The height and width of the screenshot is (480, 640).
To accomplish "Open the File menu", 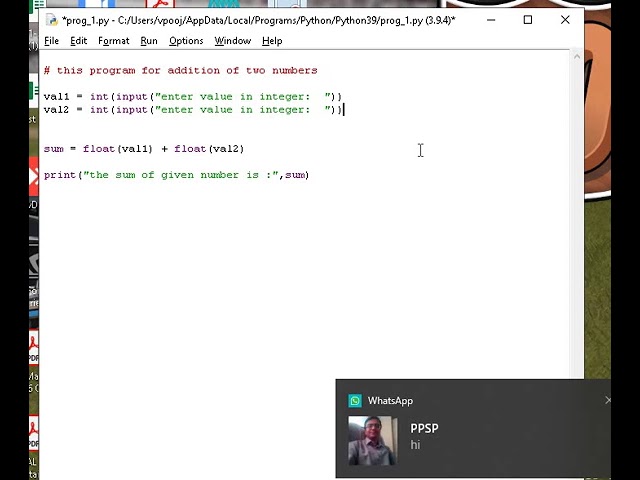I will (x=51, y=41).
